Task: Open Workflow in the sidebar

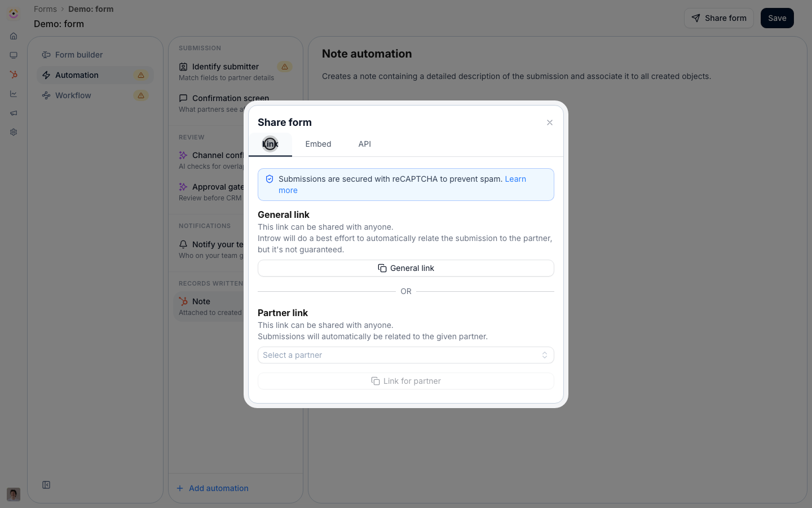Action: click(x=95, y=95)
